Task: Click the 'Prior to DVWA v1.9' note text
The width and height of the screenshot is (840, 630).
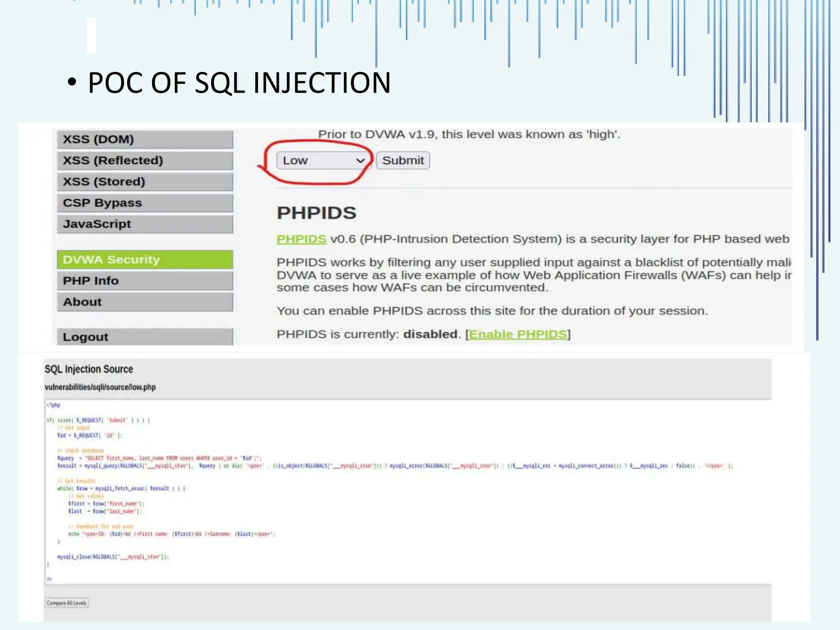Action: (469, 135)
